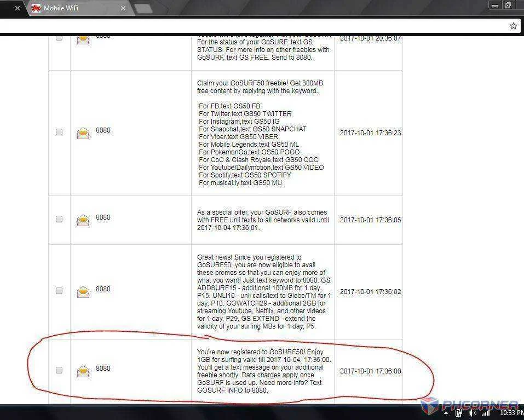Viewport: 524px width, 420px height.
Task: Click sender 8080 of the Great news message
Action: pos(103,289)
